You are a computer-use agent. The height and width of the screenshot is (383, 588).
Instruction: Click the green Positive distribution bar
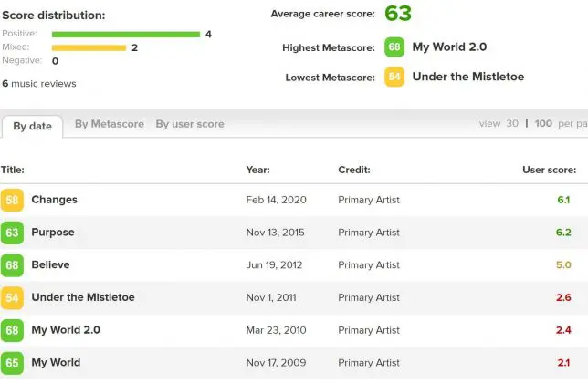coord(125,35)
